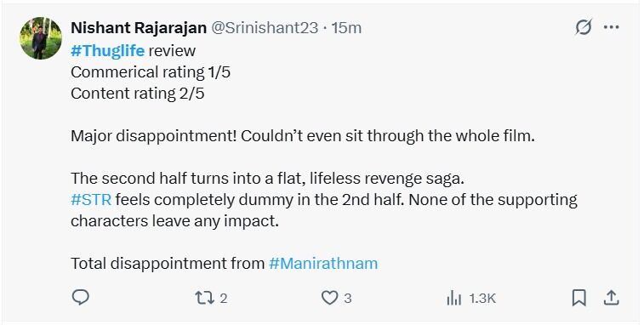644x325 pixels.
Task: Click the Nishant Rajarajan display name
Action: tap(139, 27)
